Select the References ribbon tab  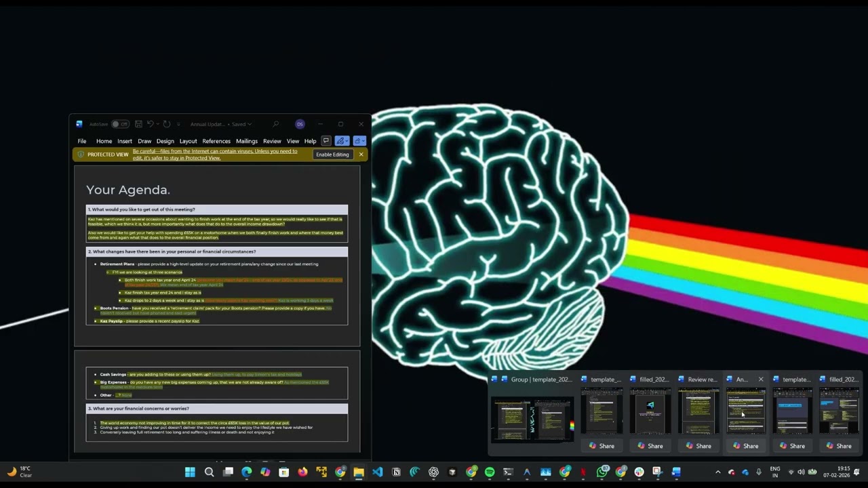[x=216, y=141]
